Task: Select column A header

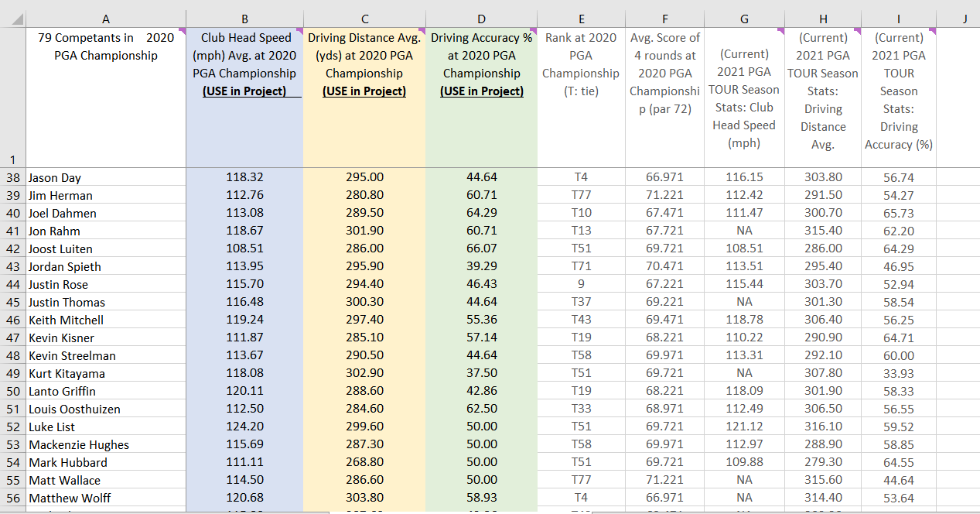Action: [x=106, y=19]
